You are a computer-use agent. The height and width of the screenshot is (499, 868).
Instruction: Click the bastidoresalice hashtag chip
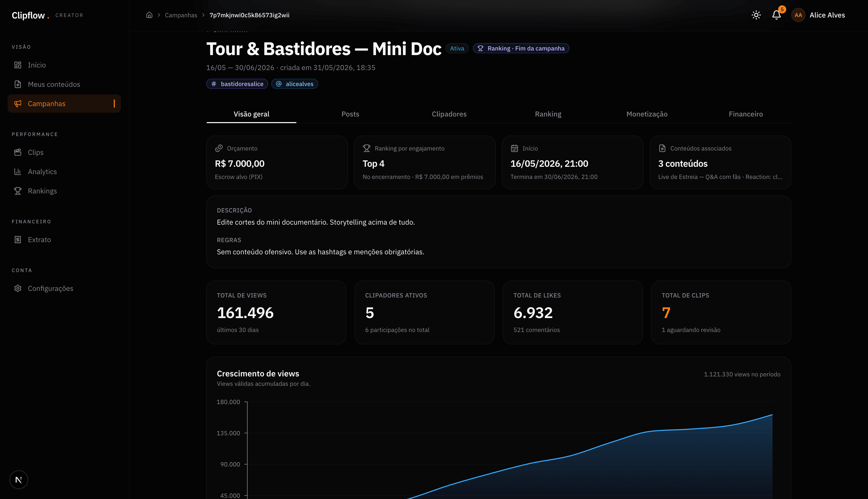pyautogui.click(x=237, y=84)
